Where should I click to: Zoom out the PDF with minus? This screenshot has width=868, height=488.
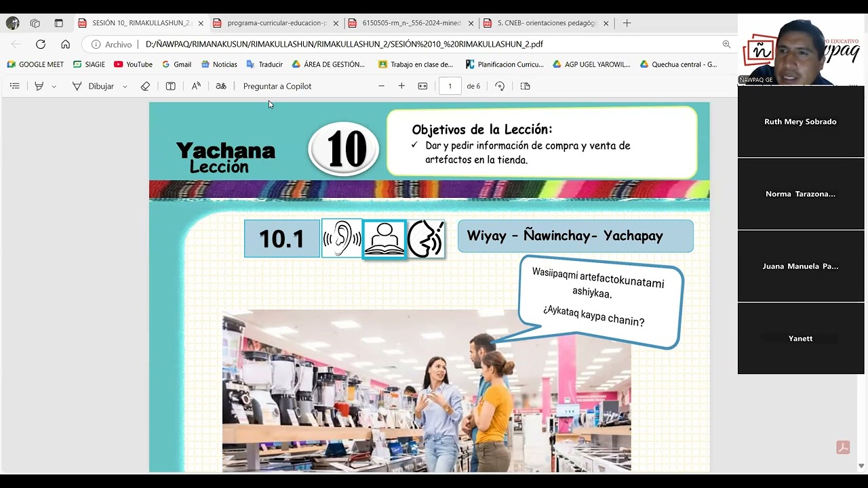pyautogui.click(x=381, y=86)
